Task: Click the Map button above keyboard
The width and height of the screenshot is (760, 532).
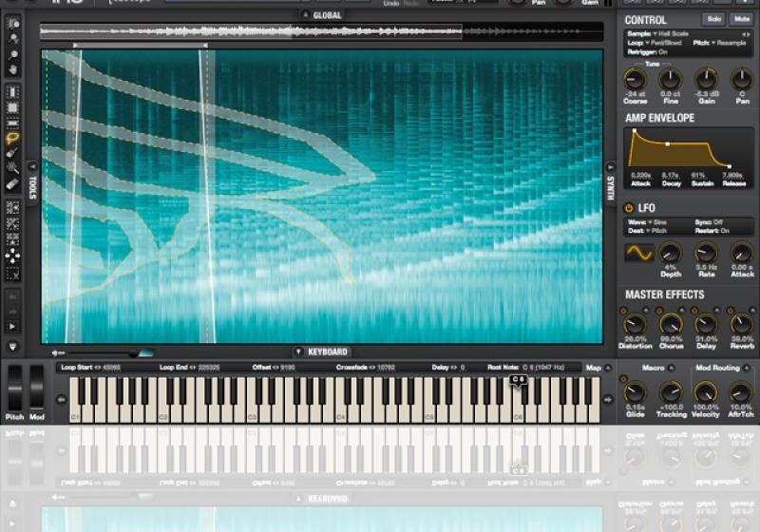Action: tap(594, 367)
